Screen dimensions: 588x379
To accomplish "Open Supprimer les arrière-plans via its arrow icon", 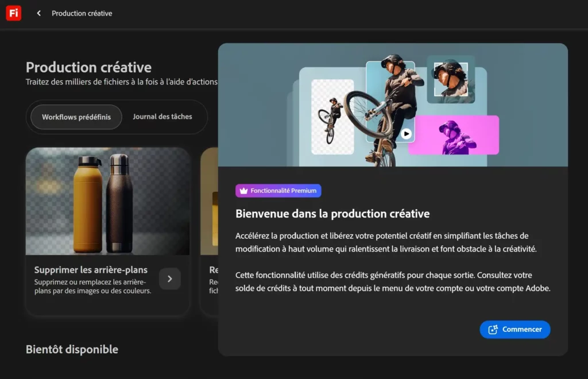I will (x=169, y=279).
